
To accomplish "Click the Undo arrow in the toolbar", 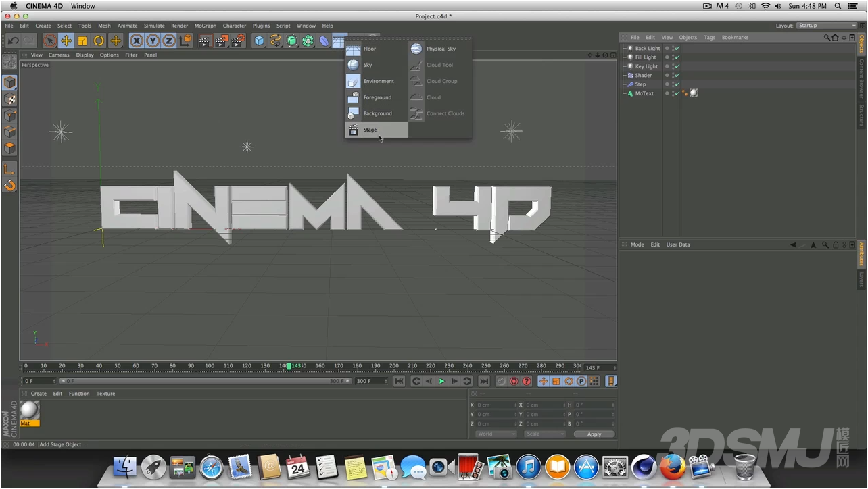I will (13, 41).
